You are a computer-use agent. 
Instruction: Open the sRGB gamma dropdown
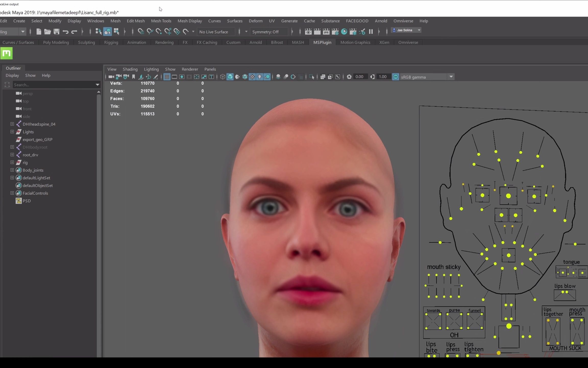click(x=451, y=77)
